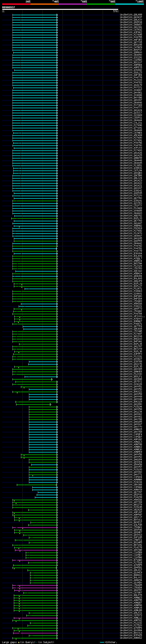This screenshot has height=644, width=146.
Task: Select the query label BB908937
Action: click(x=8, y=7)
